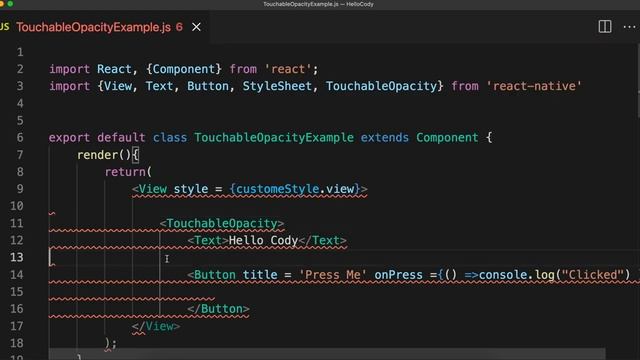Click customeStyle in View style prop
Screen dimensions: 640x360
[277, 189]
